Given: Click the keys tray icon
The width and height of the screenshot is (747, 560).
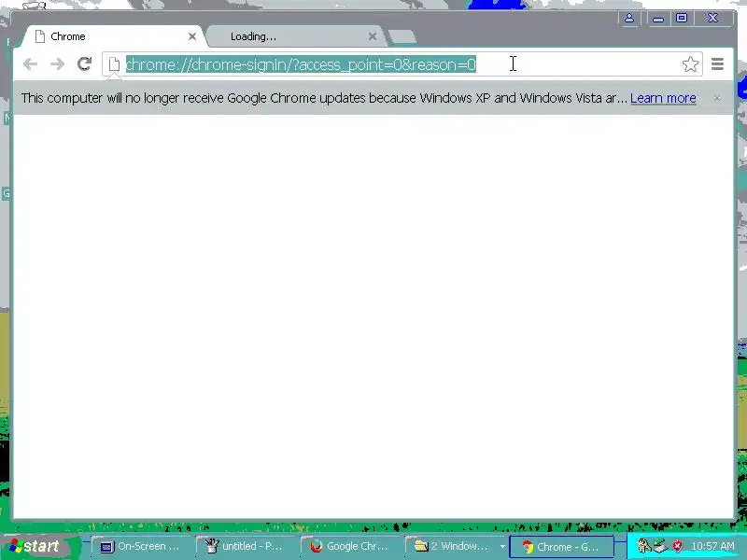Looking at the screenshot, I should point(644,546).
